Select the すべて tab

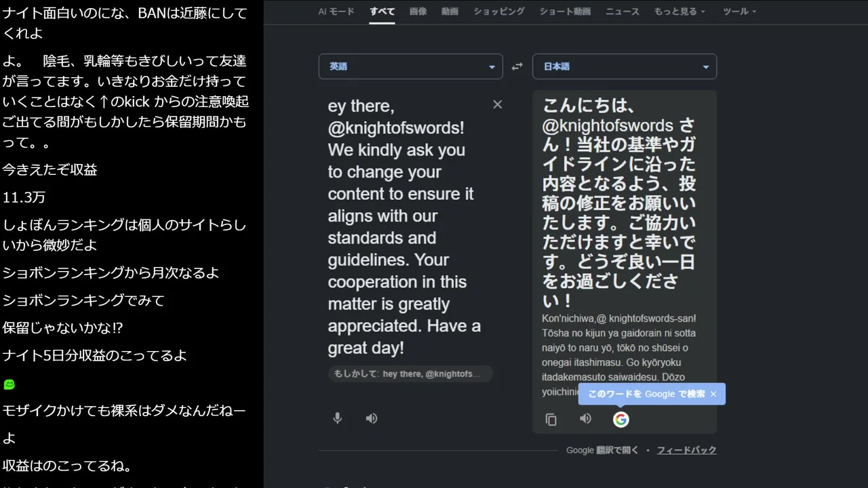coord(382,12)
